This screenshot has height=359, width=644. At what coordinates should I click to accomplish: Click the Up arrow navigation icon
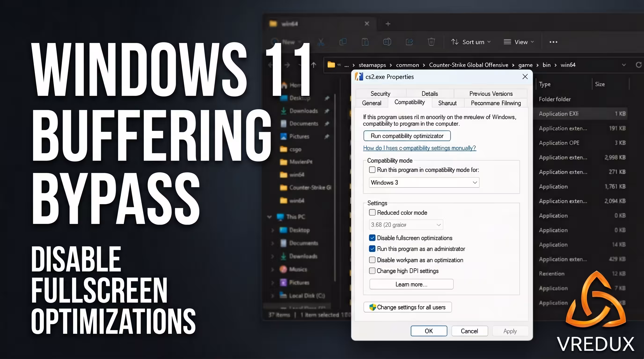[314, 65]
